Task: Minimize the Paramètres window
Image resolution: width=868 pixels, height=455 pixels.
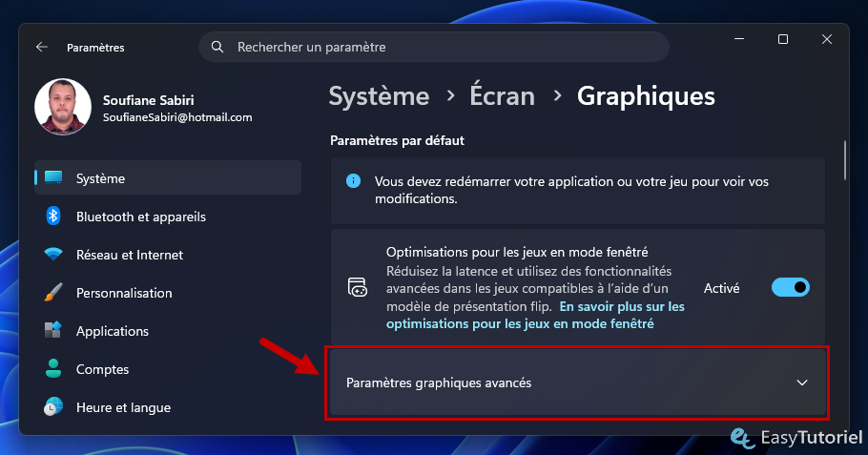Action: (739, 39)
